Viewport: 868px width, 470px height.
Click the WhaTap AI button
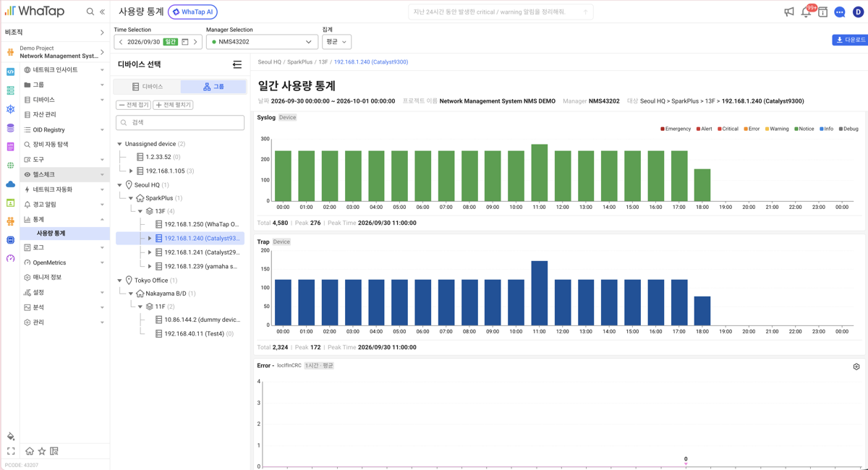tap(193, 12)
